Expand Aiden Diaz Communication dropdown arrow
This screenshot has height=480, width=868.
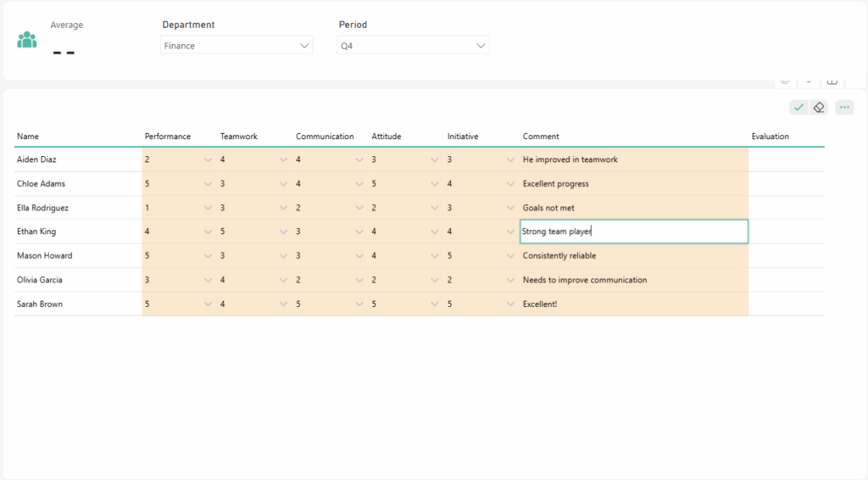coord(359,159)
